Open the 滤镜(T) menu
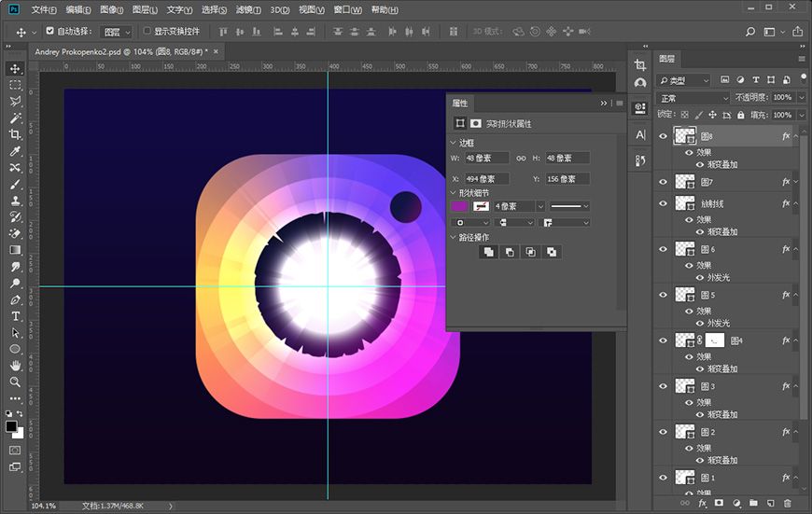812x514 pixels. (248, 10)
